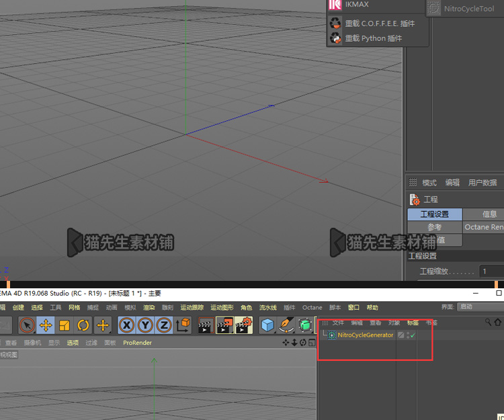Toggle the X axis lock
Screen dimensions: 504x420
point(126,325)
